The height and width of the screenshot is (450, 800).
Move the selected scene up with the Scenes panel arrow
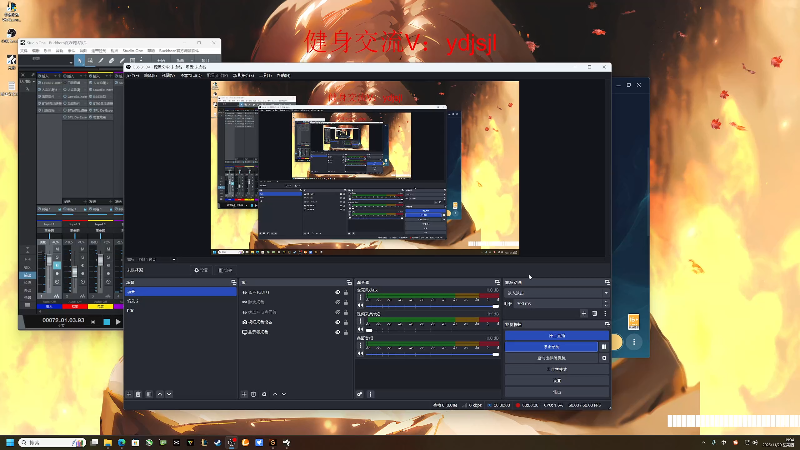click(160, 394)
